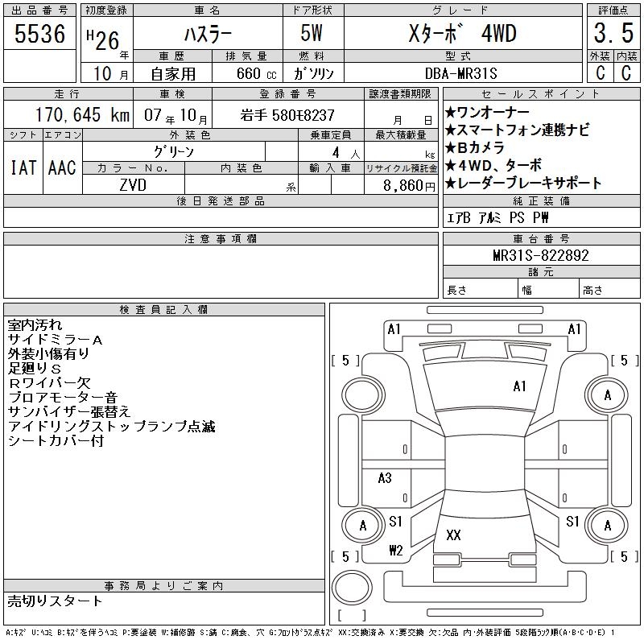Click the recycle deposit 8,860円
The height and width of the screenshot is (644, 644).
tap(409, 186)
